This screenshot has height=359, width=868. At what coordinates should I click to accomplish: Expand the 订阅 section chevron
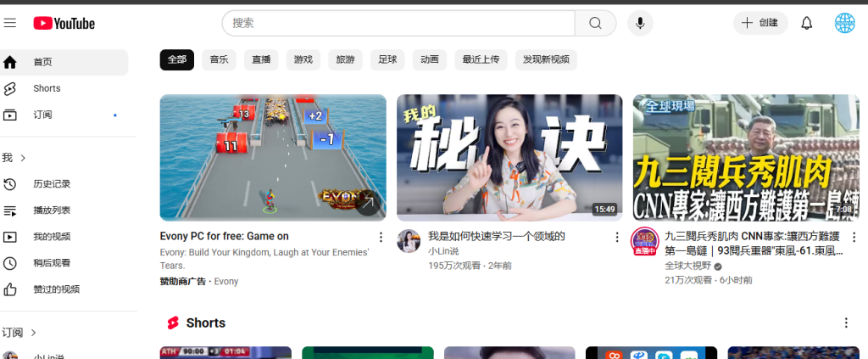click(34, 333)
